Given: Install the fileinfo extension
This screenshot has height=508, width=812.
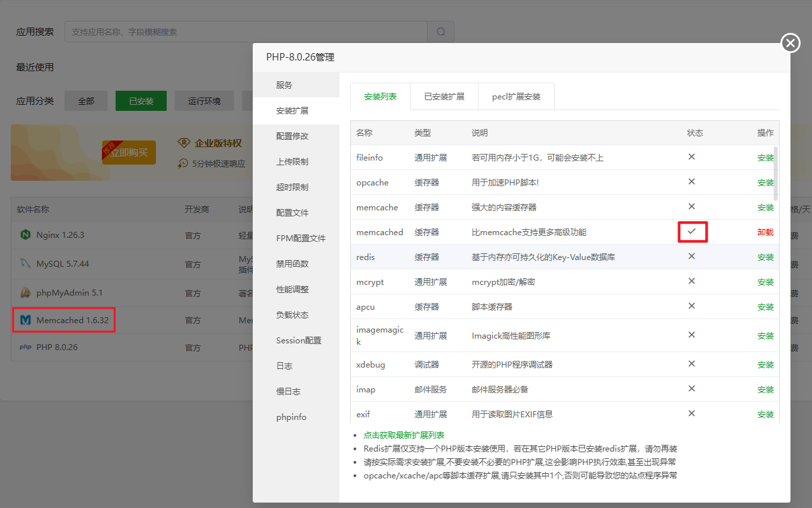Looking at the screenshot, I should [766, 158].
